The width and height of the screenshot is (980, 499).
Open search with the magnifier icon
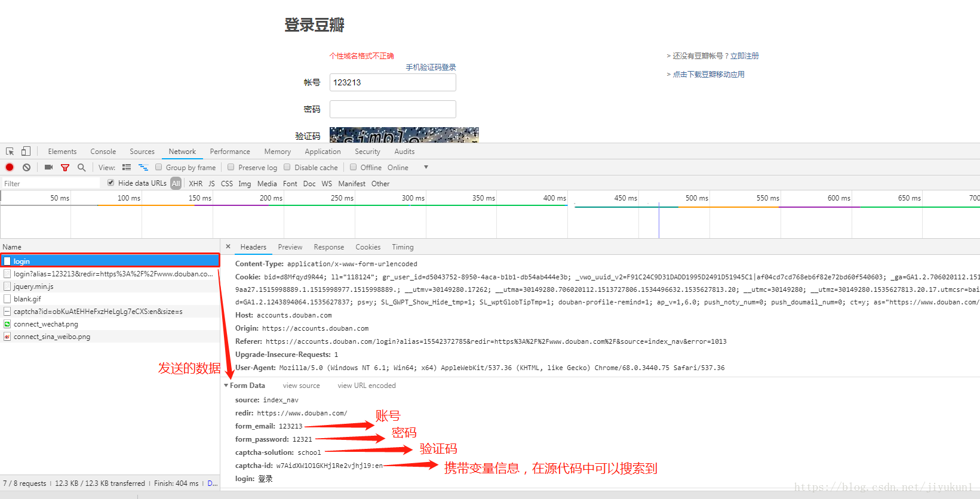click(82, 167)
